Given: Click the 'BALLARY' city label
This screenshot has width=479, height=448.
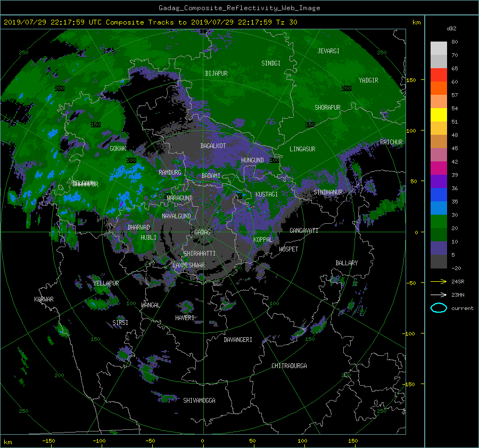Looking at the screenshot, I should 346,263.
